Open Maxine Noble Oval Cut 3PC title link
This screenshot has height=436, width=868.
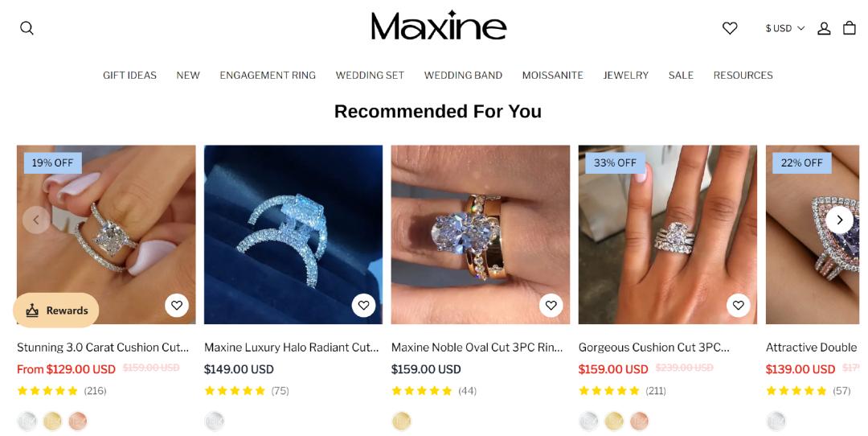477,348
